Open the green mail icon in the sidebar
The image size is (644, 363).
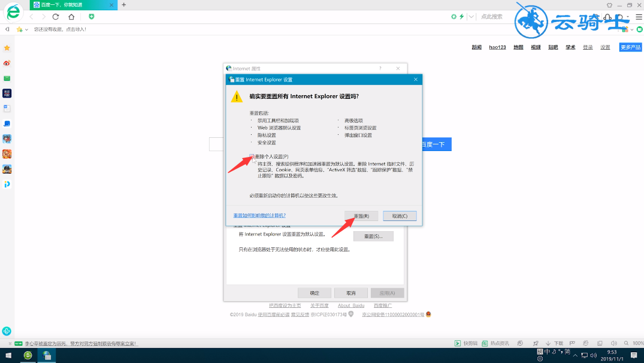[7, 78]
